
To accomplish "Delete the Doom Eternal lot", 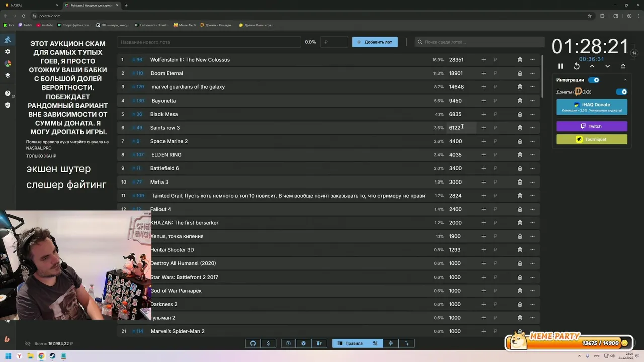I will [520, 73].
